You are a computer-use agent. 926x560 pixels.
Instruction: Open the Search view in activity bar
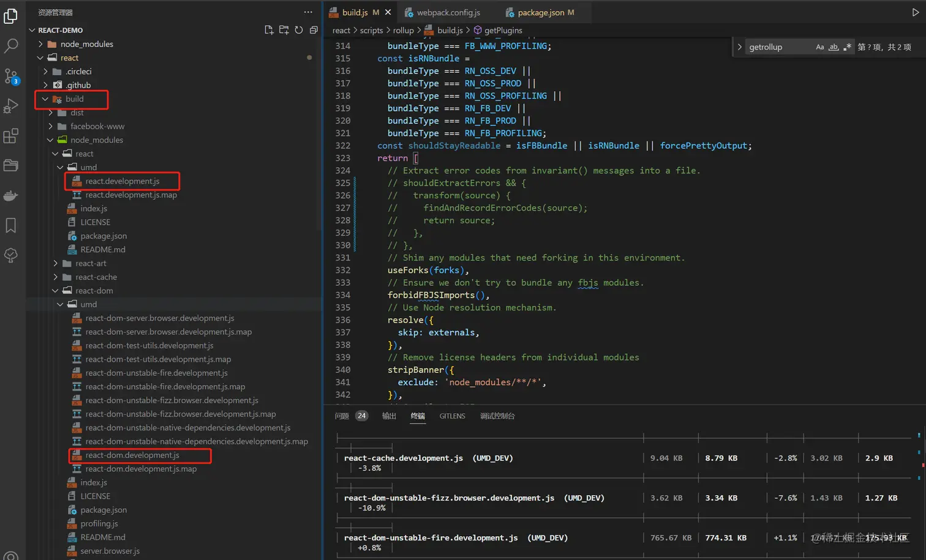coord(11,46)
